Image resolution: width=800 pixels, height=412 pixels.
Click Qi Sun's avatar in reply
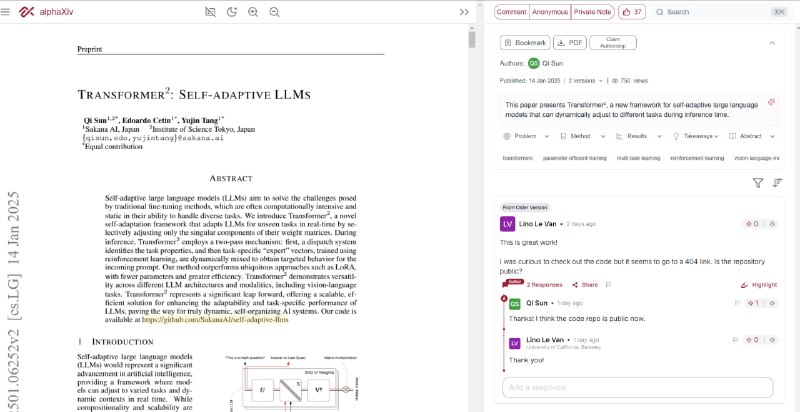click(515, 303)
